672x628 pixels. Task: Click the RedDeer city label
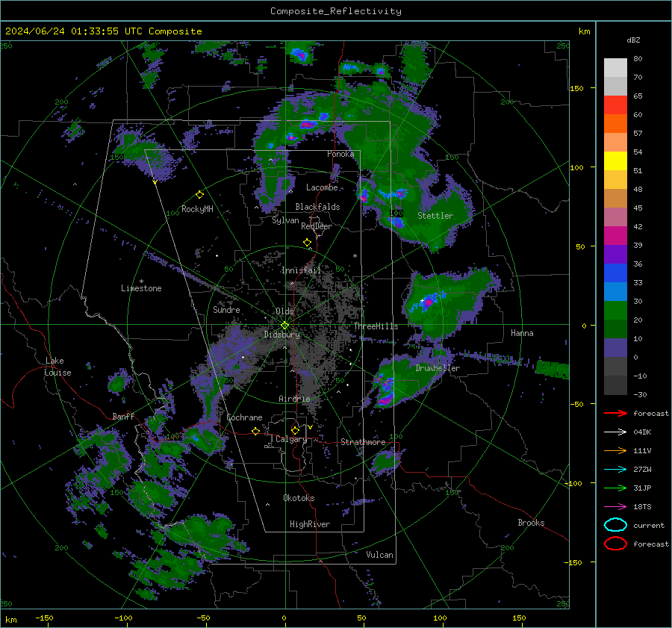coord(317,226)
